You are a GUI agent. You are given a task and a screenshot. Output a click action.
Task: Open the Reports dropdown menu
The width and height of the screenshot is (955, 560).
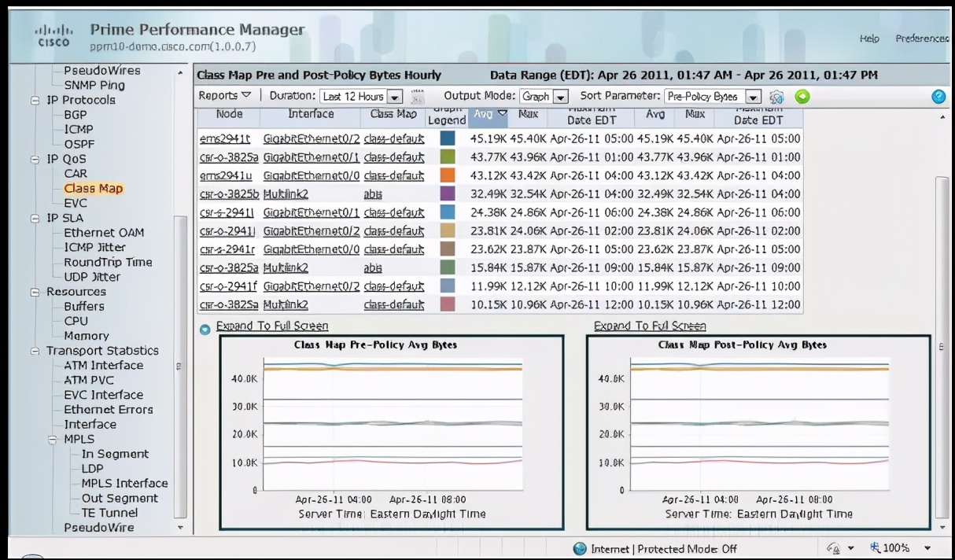pos(224,96)
